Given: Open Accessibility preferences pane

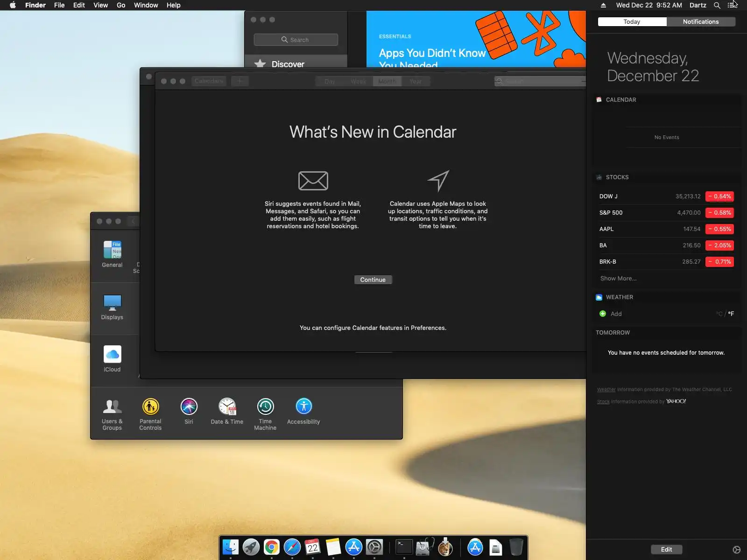Looking at the screenshot, I should coord(303,412).
